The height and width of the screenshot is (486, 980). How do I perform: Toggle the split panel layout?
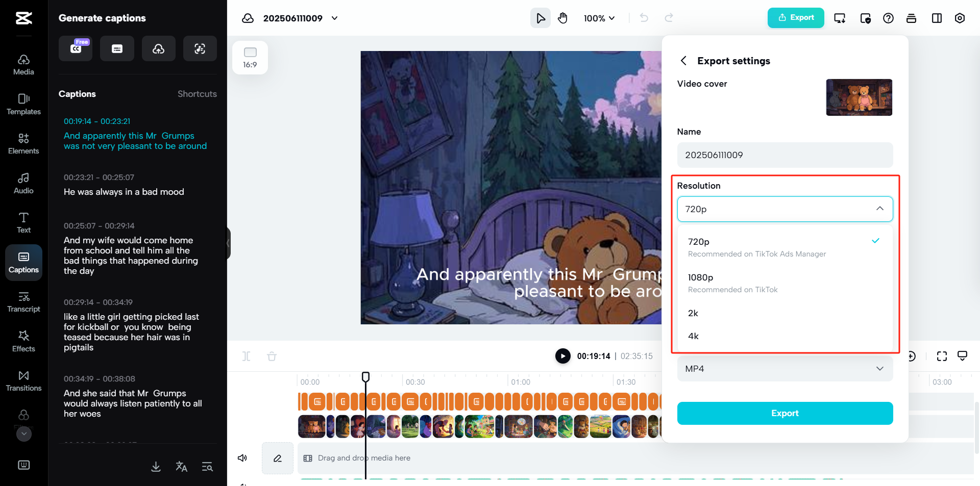(x=937, y=18)
